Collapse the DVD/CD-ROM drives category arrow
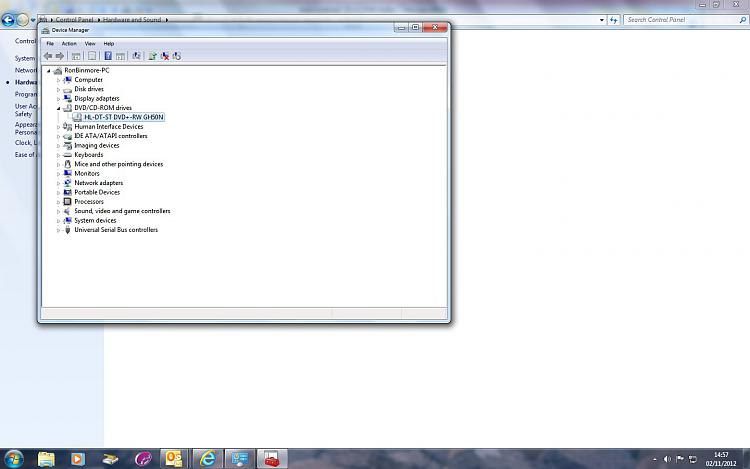 click(58, 109)
